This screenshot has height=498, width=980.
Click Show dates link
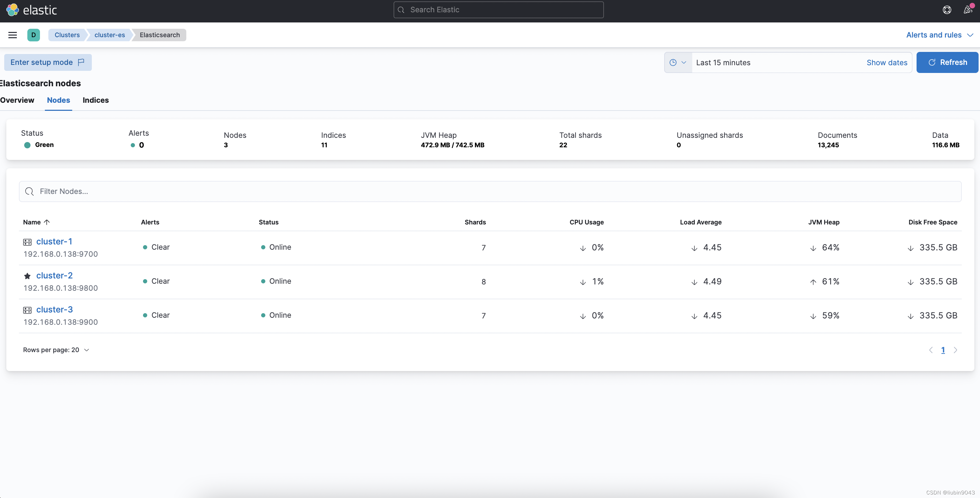click(887, 62)
